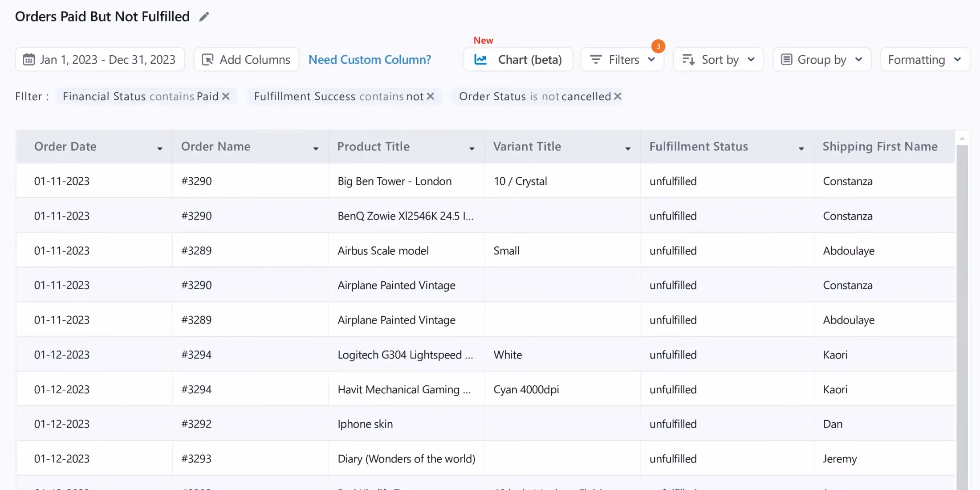Open the Order Name column menu arrow

pos(316,149)
